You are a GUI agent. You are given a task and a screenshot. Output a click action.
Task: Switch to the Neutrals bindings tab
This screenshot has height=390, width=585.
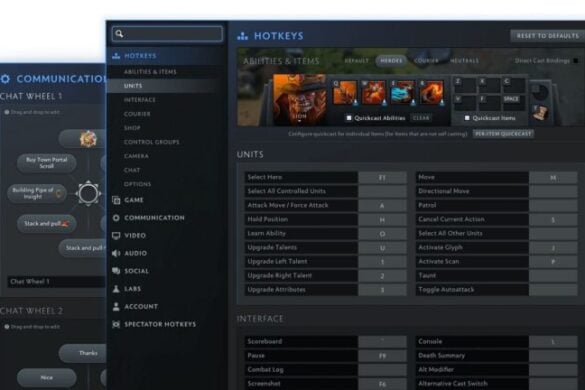464,60
